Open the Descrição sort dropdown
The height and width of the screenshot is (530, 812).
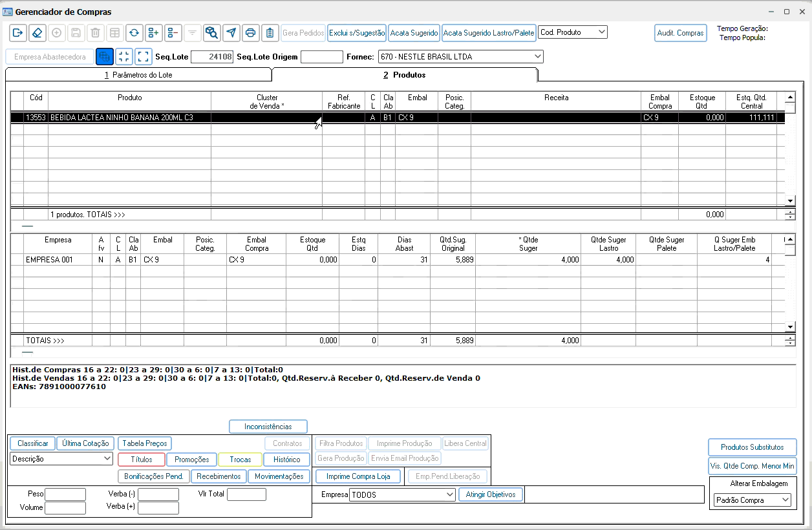click(62, 458)
